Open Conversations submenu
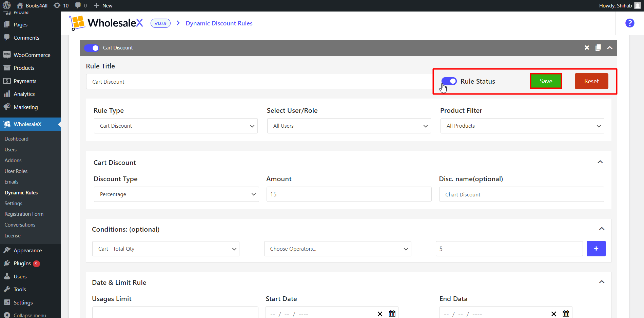This screenshot has height=318, width=644. click(20, 225)
